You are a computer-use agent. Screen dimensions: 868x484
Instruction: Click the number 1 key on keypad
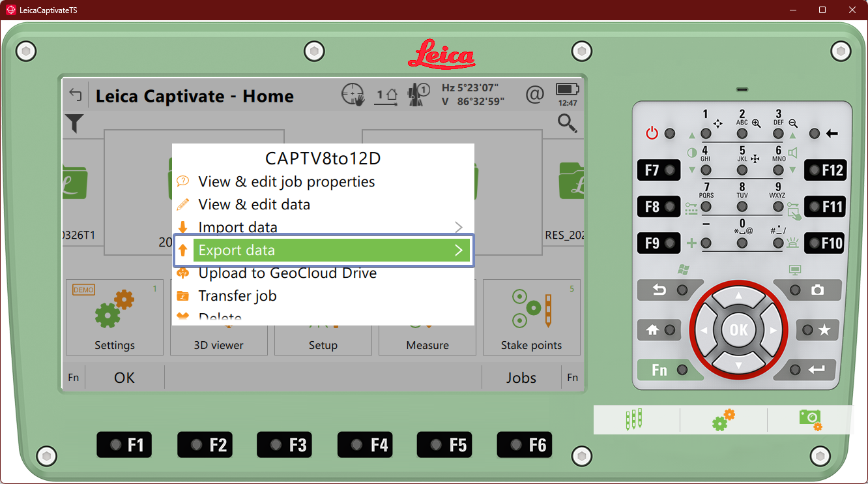pos(706,134)
